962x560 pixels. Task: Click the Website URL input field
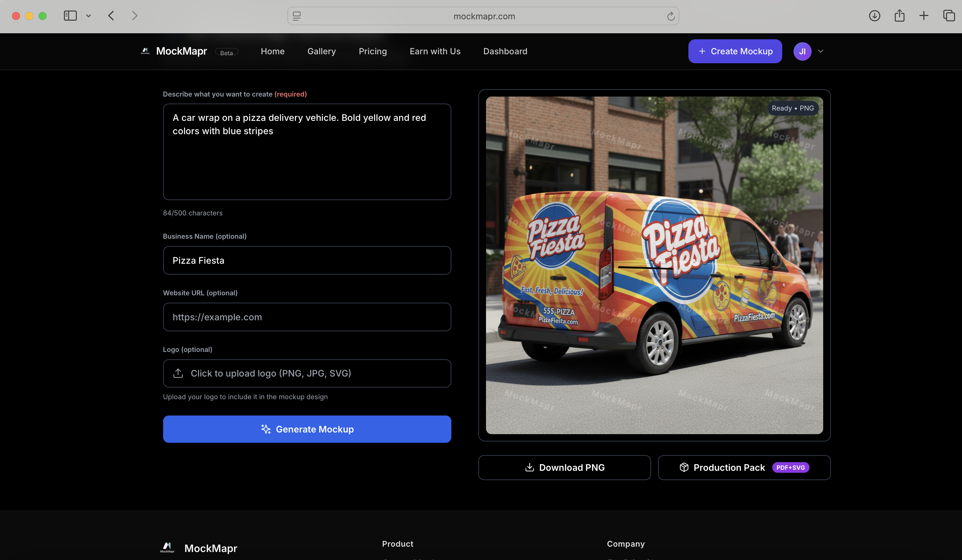307,317
